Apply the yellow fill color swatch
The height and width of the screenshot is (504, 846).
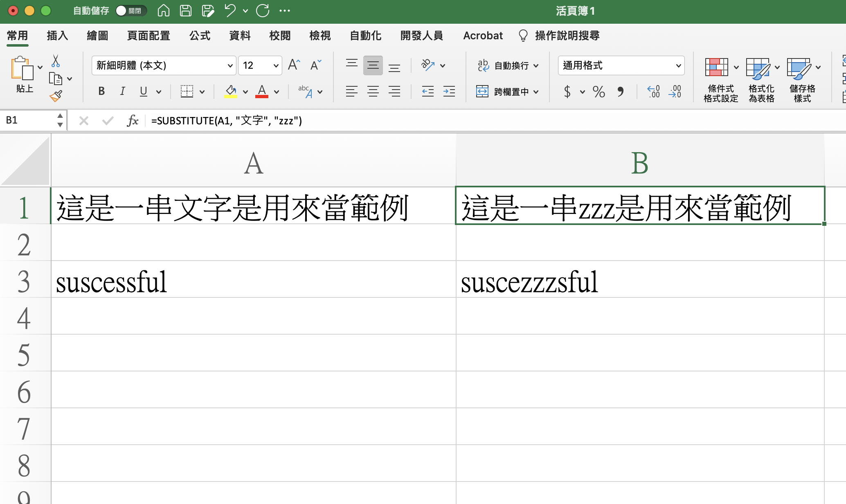(231, 92)
